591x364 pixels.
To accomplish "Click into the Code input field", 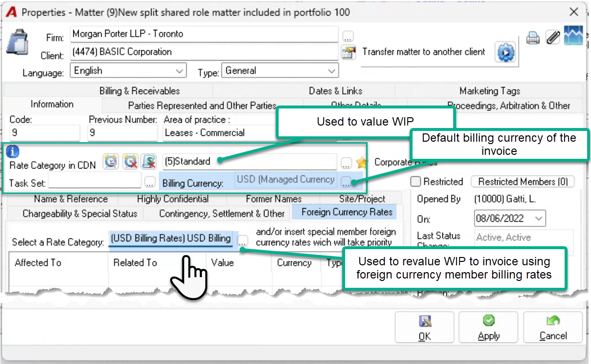I will [x=44, y=133].
